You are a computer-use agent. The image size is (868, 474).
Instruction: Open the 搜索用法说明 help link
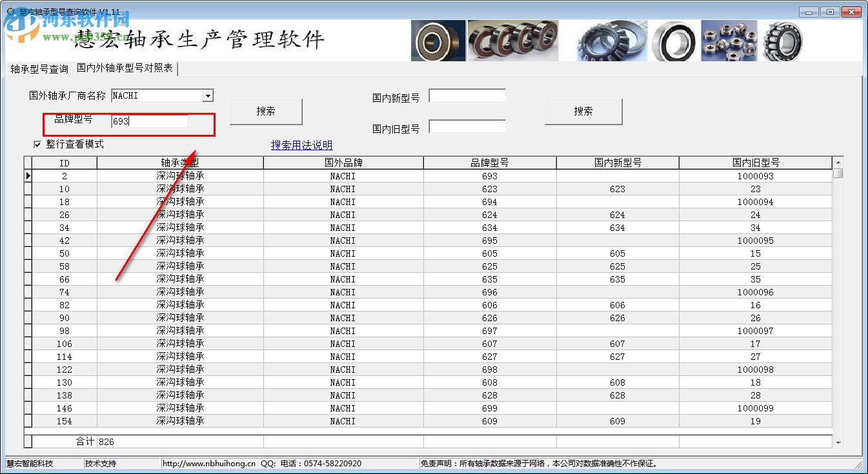301,145
